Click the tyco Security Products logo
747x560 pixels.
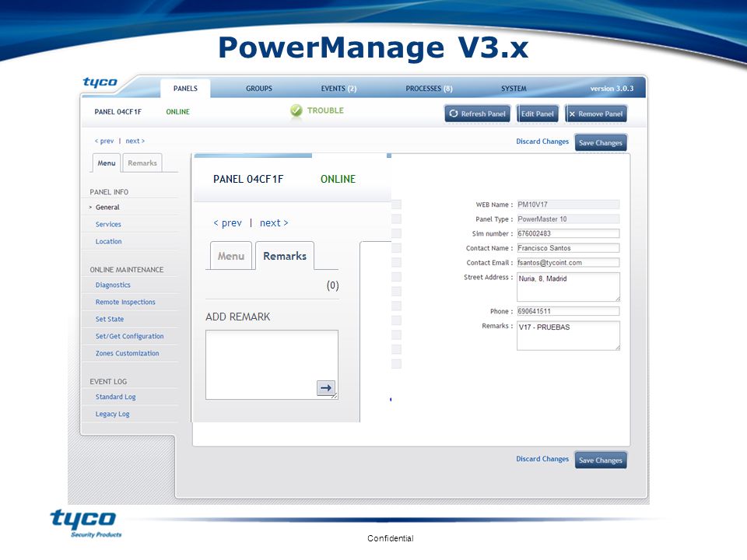click(84, 523)
